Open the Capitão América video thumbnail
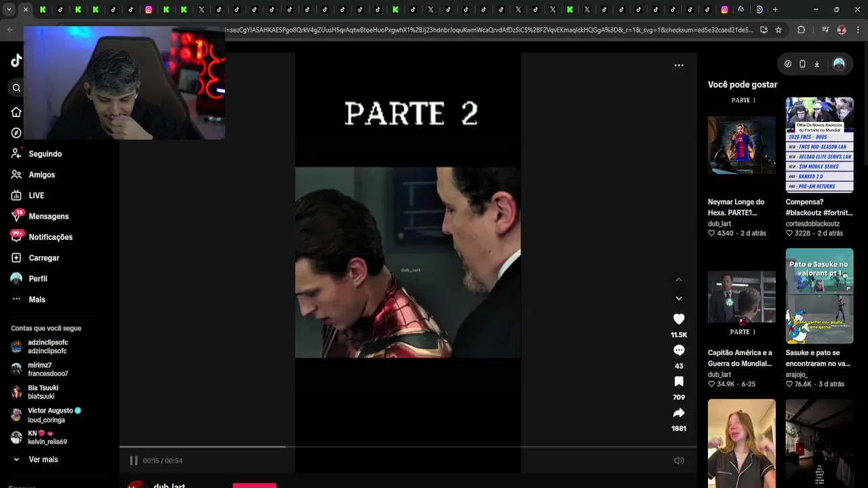This screenshot has height=488, width=868. pyautogui.click(x=742, y=296)
